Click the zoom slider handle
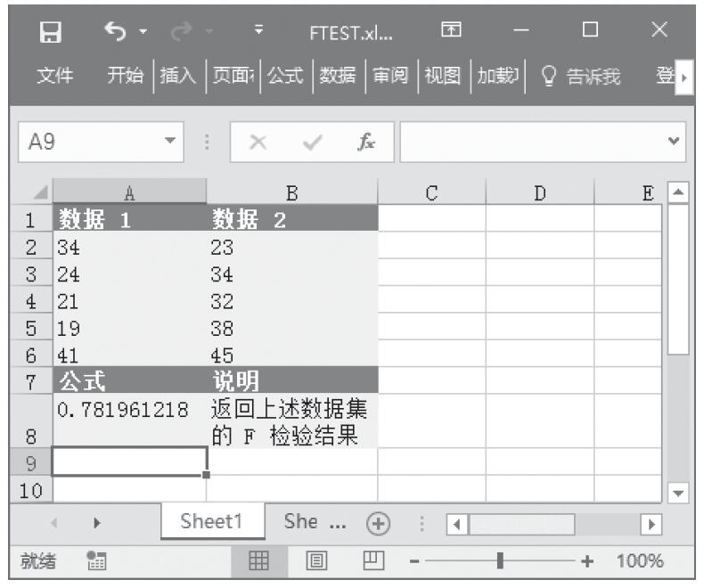 click(x=501, y=561)
